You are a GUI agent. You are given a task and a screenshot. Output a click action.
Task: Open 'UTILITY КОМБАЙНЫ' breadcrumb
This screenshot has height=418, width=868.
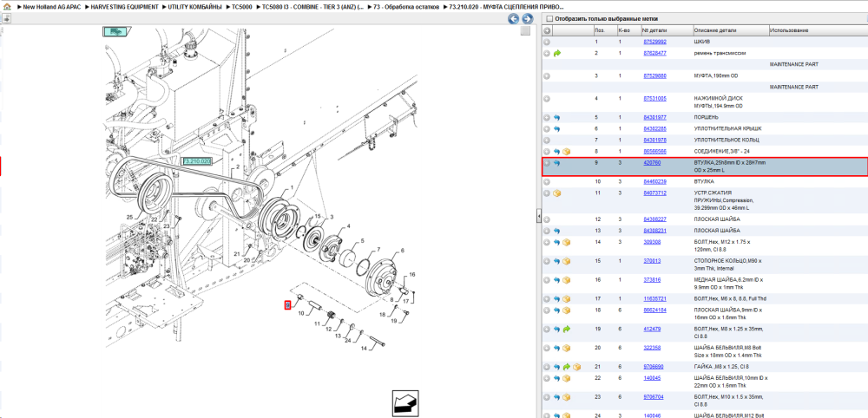196,7
